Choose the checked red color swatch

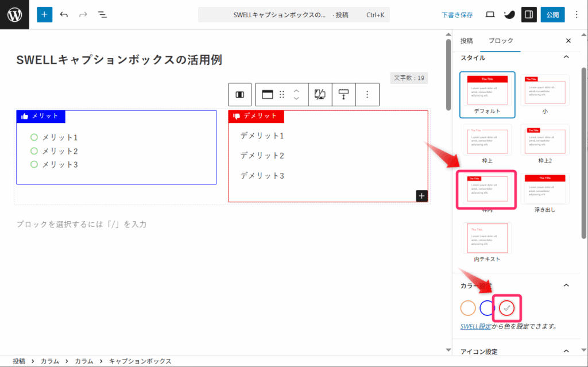(x=506, y=308)
